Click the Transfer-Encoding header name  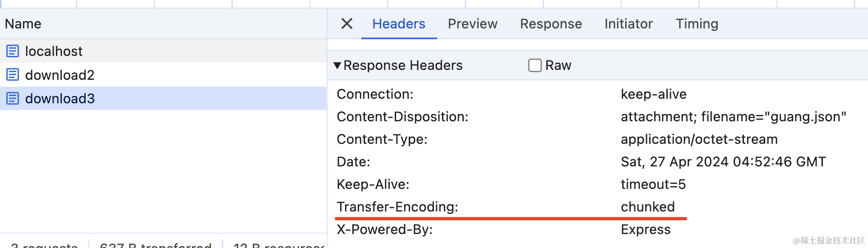pos(397,207)
